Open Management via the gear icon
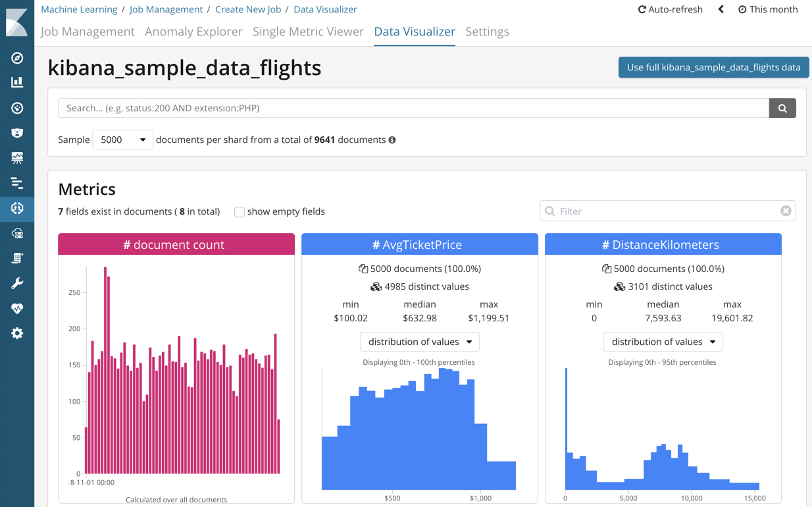 (17, 333)
